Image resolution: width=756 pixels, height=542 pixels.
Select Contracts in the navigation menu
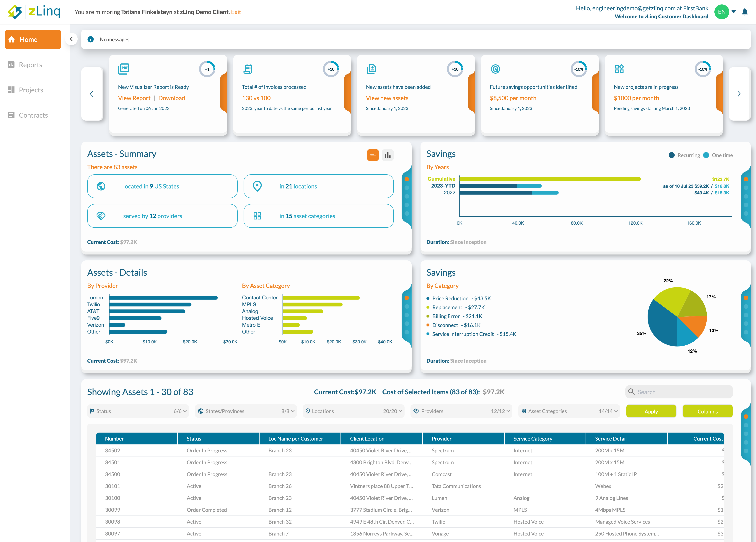point(33,115)
